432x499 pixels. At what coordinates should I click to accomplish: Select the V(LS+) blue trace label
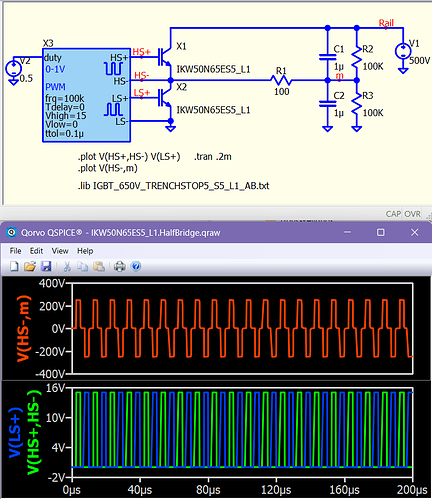point(15,433)
